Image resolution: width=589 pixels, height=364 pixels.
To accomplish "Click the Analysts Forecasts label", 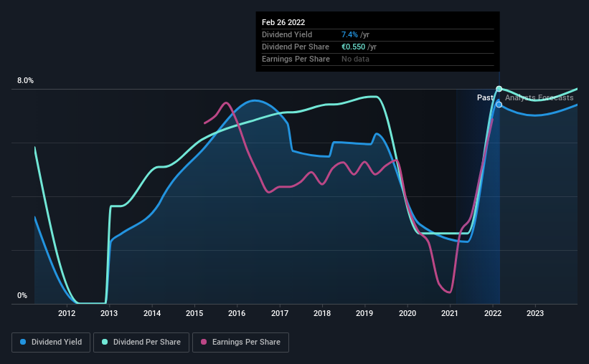I will [539, 97].
